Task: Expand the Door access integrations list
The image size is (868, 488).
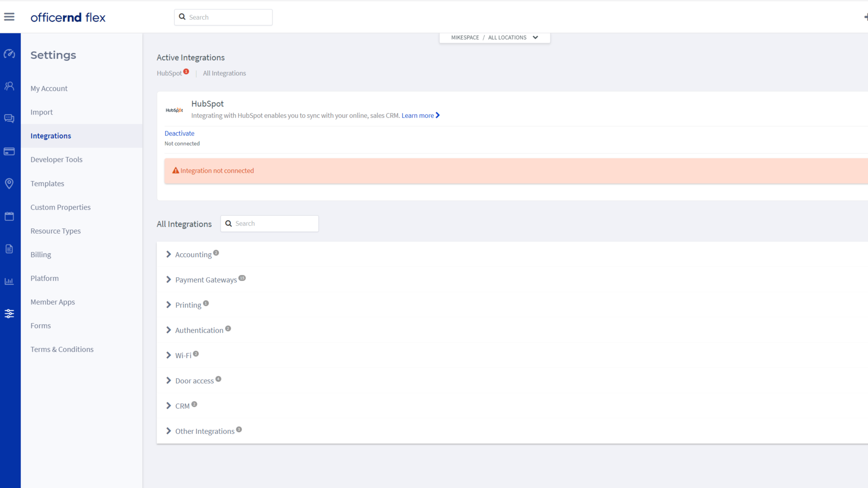Action: pos(195,380)
